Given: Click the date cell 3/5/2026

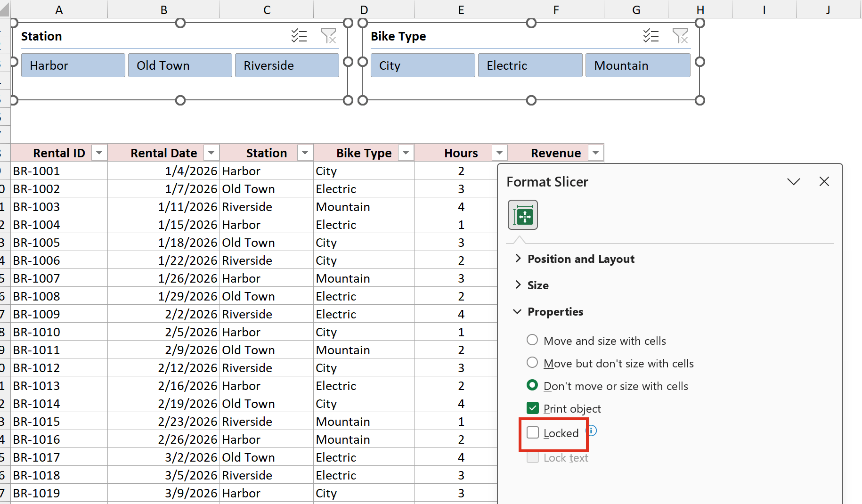Looking at the screenshot, I should [x=164, y=475].
